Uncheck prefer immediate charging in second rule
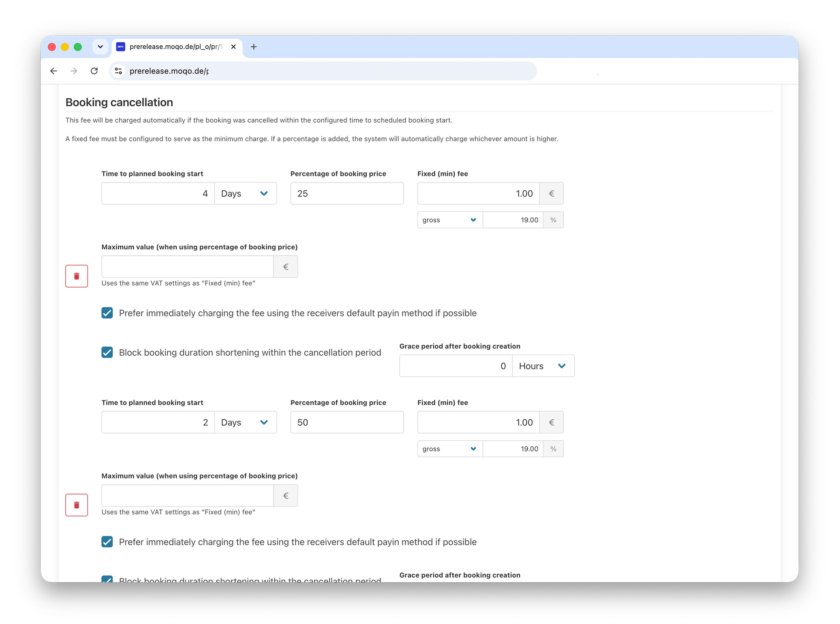 pos(107,542)
